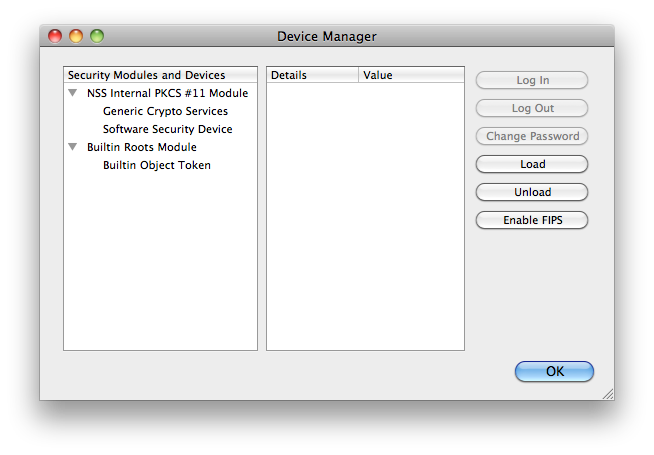Click the Log Out button
This screenshot has height=455, width=654.
tap(532, 108)
